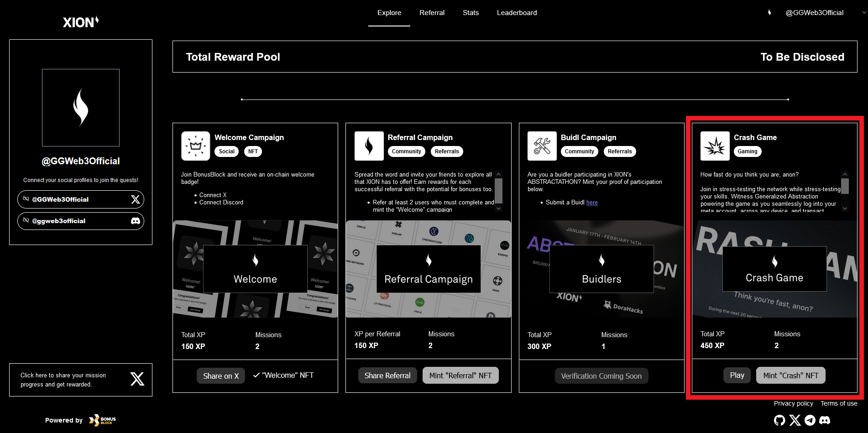Click the Crash Game explosion icon
Image resolution: width=868 pixels, height=433 pixels.
(715, 146)
